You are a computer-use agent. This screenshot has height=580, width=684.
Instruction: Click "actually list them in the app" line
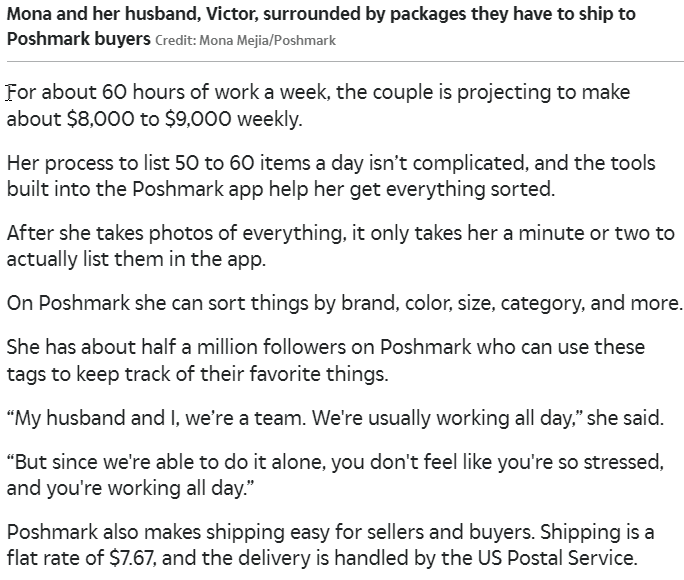pos(136,259)
